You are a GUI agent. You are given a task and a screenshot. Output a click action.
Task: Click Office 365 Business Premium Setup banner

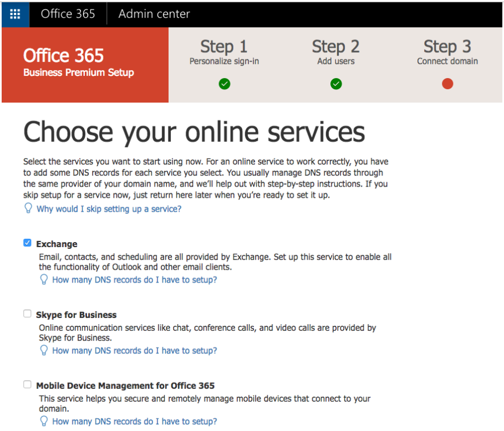click(85, 65)
